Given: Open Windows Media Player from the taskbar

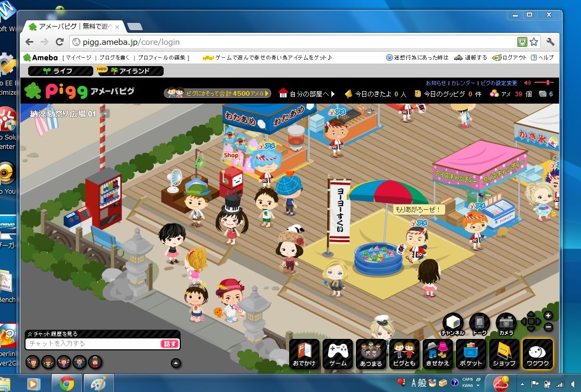Looking at the screenshot, I should [x=34, y=384].
